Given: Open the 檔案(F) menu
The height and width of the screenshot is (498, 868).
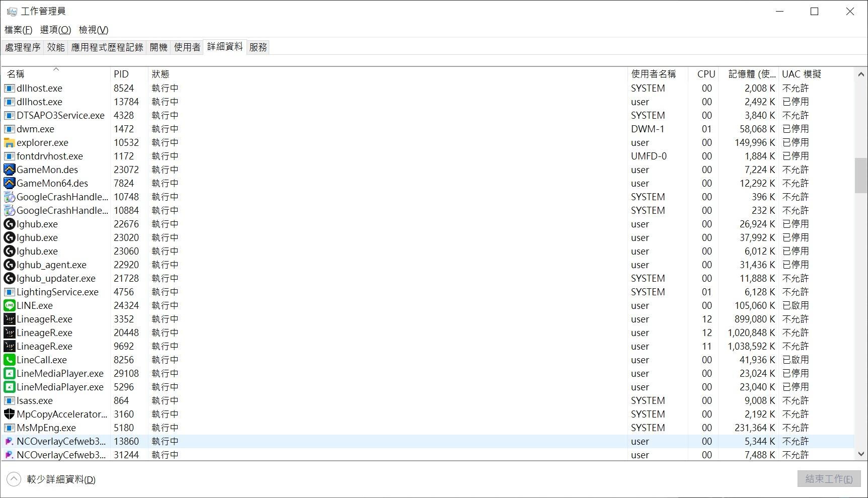Looking at the screenshot, I should [x=19, y=30].
